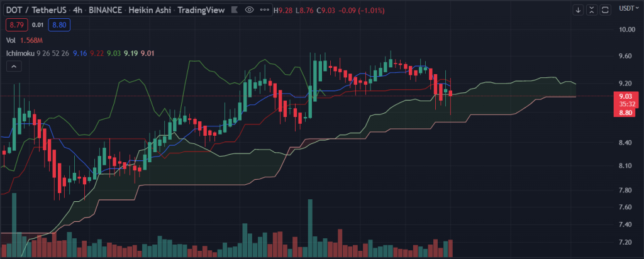Select the Ichimoku indicator legend label
The width and height of the screenshot is (644, 259).
point(20,53)
